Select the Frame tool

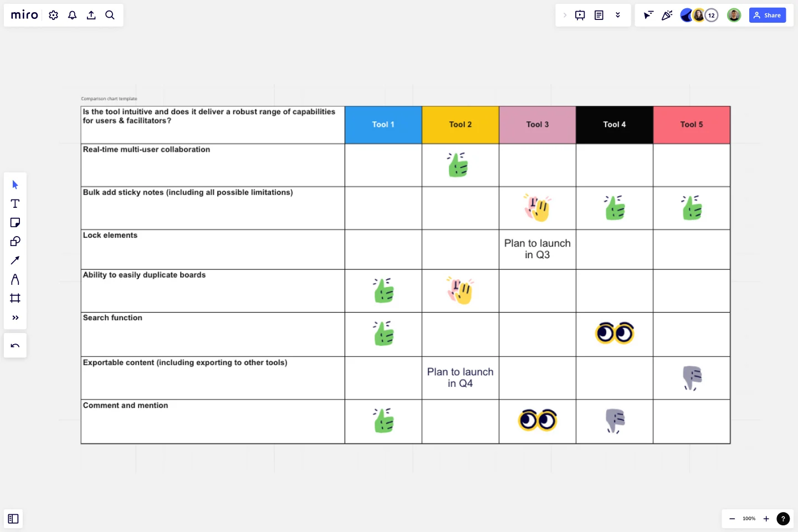[x=15, y=298]
